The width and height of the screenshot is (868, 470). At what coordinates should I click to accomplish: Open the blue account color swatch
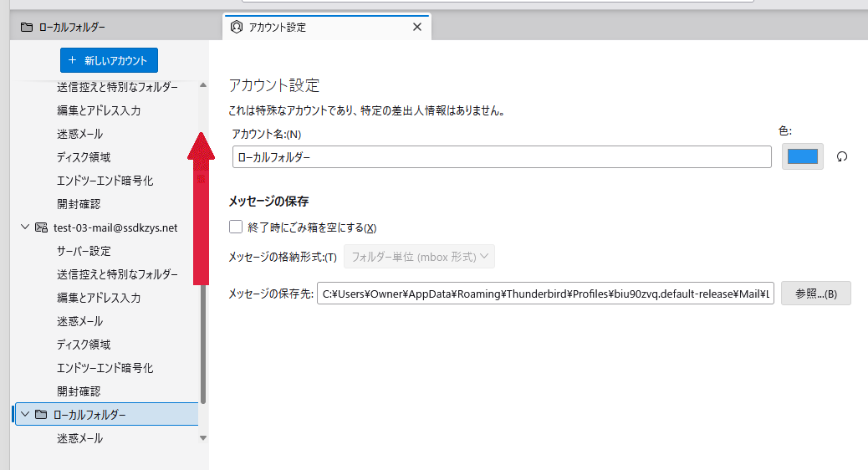(802, 156)
